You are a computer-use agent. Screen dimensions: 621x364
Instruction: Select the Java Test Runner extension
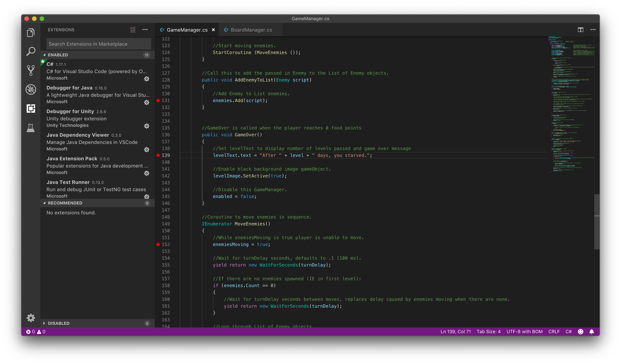(x=97, y=188)
